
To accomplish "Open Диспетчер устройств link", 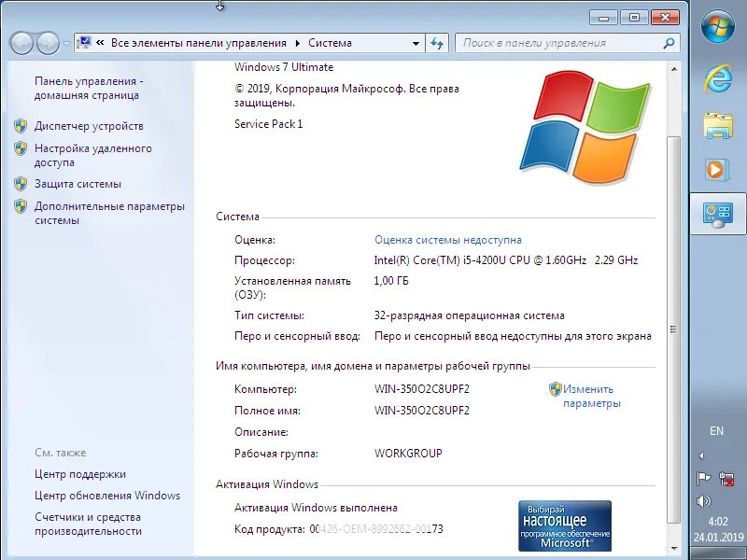I will point(89,126).
